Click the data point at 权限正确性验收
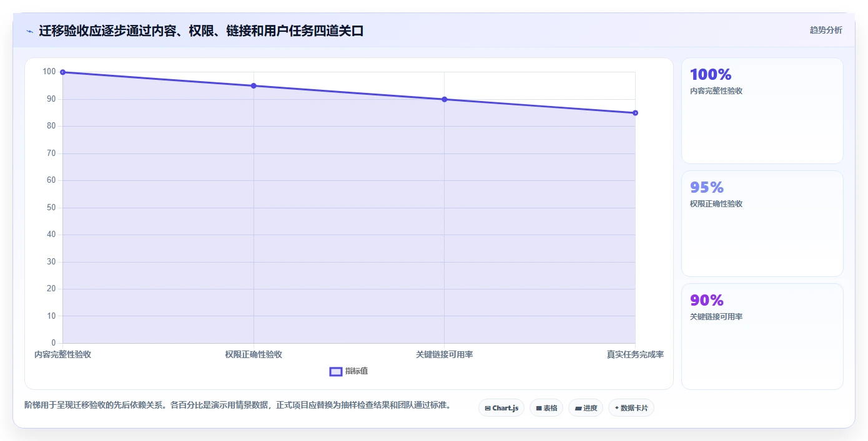Image resolution: width=868 pixels, height=441 pixels. 254,85
